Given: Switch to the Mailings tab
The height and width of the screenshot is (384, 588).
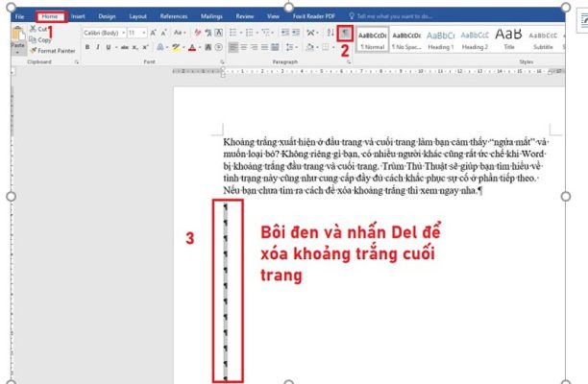Looking at the screenshot, I should (211, 16).
